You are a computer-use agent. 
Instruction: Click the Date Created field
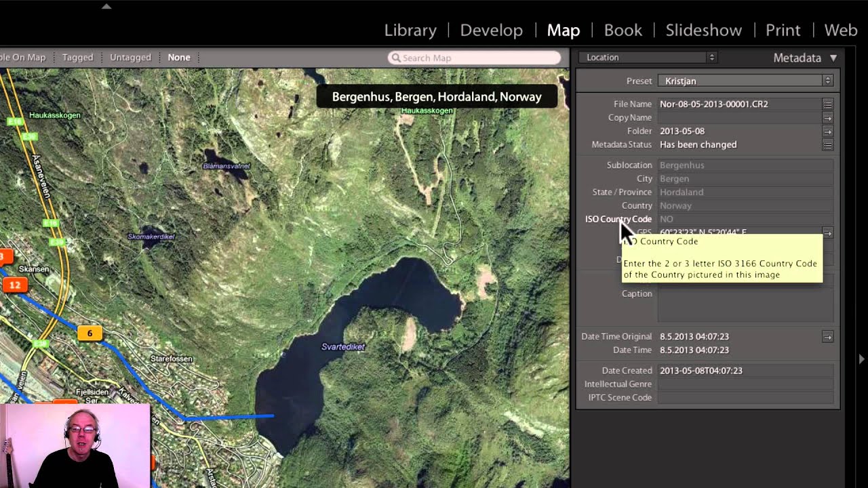[x=745, y=371]
